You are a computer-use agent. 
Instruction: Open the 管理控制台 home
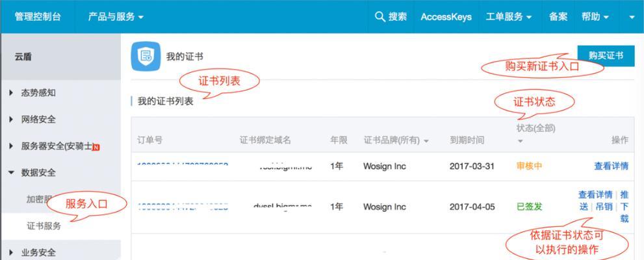(38, 16)
